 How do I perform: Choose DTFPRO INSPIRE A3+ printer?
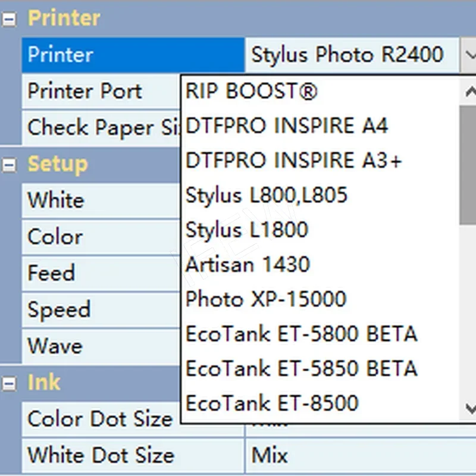(294, 161)
